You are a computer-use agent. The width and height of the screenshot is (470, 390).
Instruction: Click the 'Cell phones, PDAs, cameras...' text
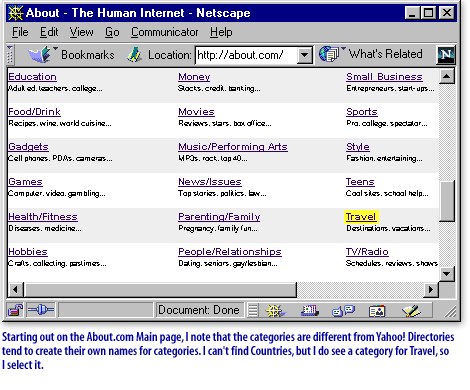(60, 159)
